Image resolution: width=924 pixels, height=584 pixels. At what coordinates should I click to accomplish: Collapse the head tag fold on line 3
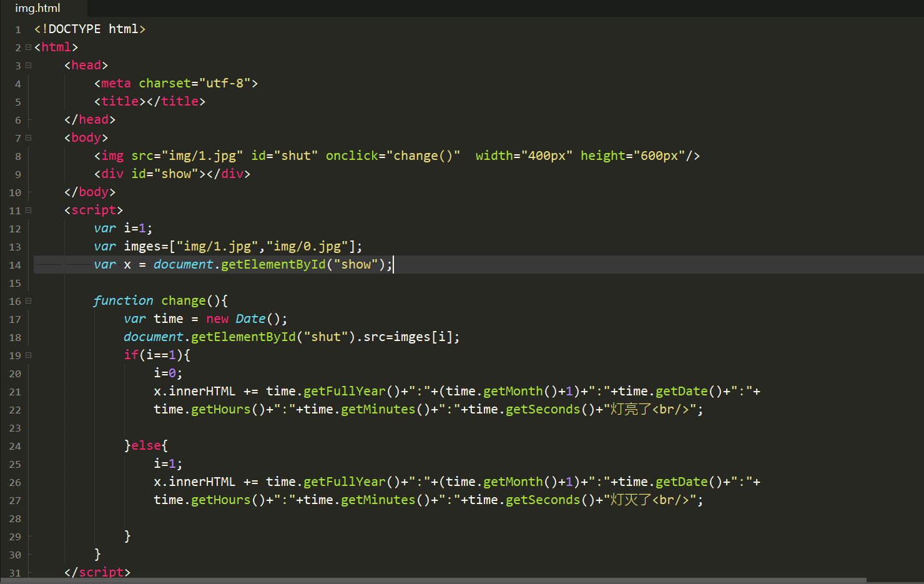[28, 65]
